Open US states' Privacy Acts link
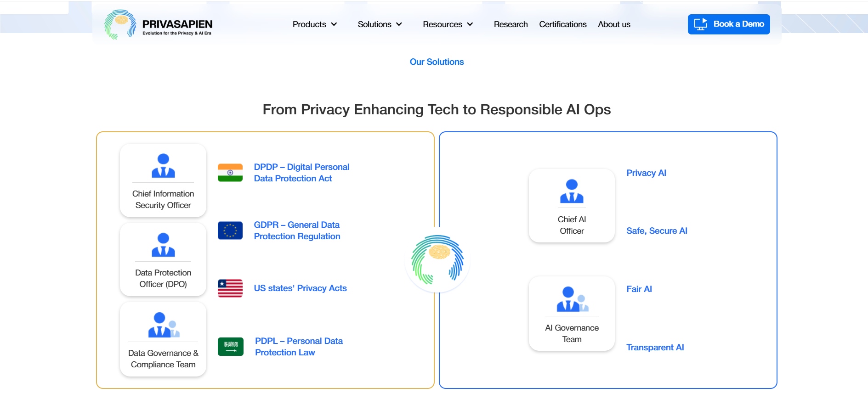The height and width of the screenshot is (399, 868). click(300, 288)
